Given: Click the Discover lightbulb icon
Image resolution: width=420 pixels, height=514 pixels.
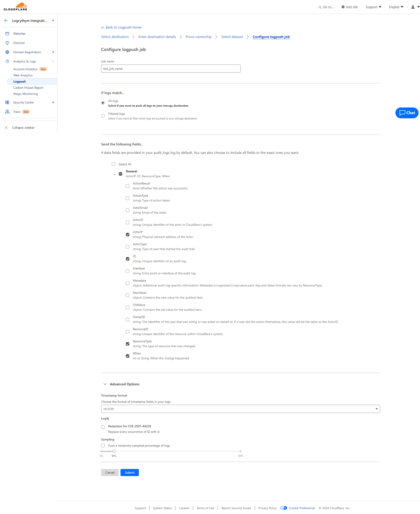Looking at the screenshot, I should (x=7, y=43).
